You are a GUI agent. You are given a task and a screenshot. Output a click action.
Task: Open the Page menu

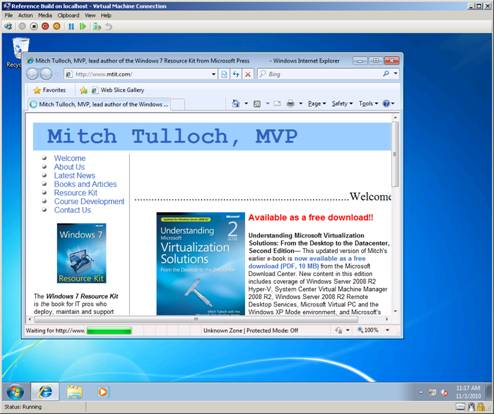pos(317,104)
